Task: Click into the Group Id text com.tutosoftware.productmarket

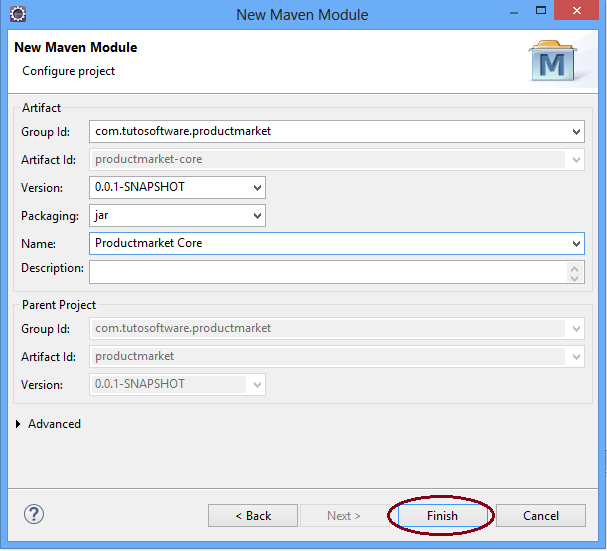Action: click(183, 131)
